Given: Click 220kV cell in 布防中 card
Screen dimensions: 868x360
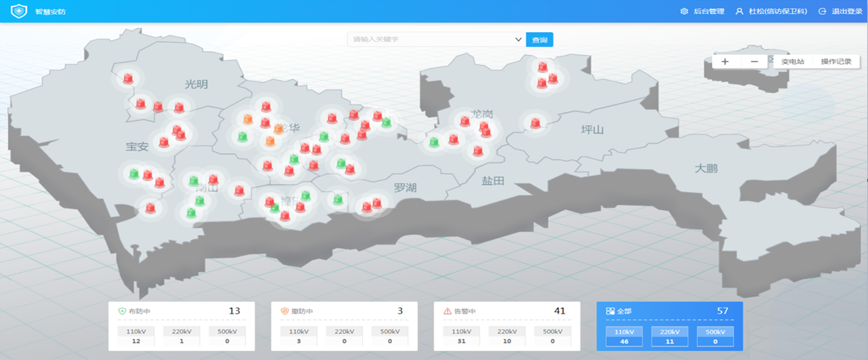Looking at the screenshot, I should tap(182, 336).
